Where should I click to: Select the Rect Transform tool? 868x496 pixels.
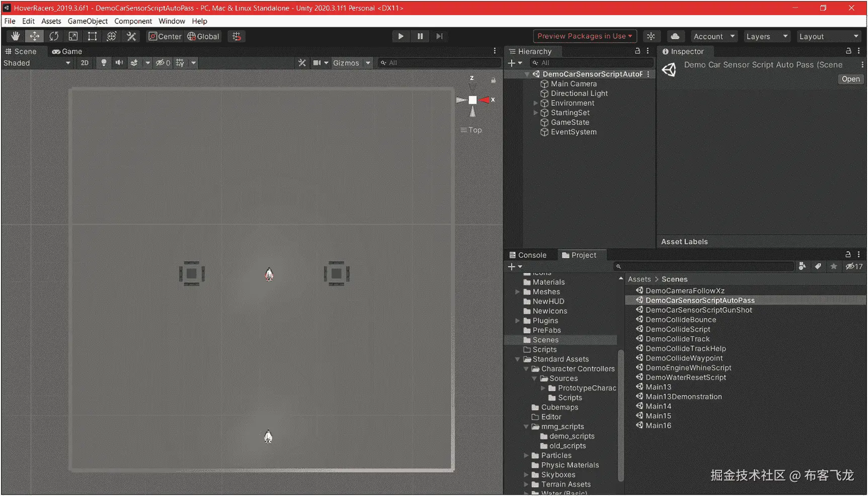coord(92,36)
